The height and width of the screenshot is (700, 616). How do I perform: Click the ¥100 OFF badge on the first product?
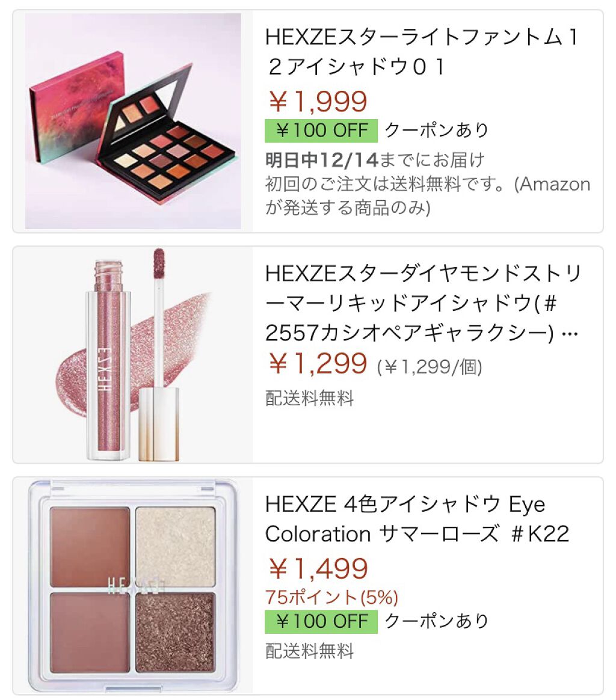[x=321, y=131]
